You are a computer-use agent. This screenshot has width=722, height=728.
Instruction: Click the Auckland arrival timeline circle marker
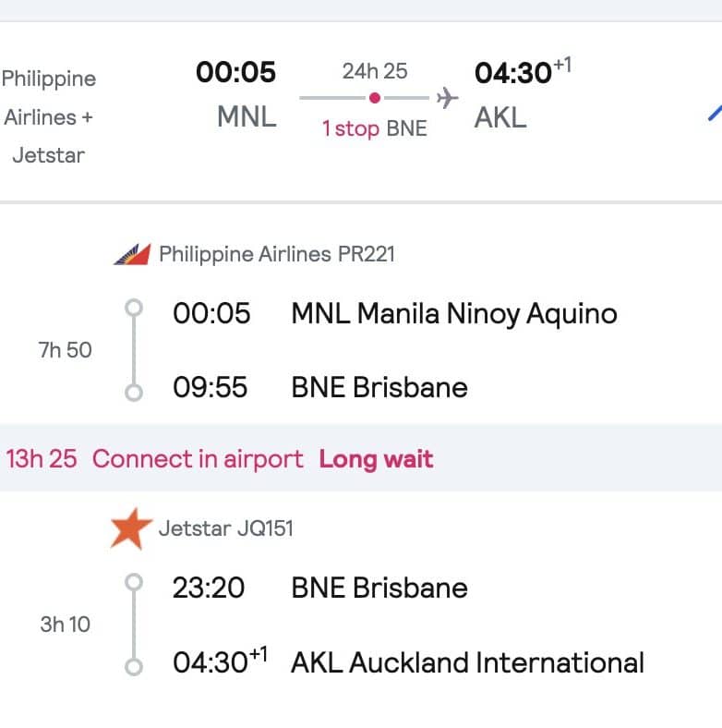point(134,666)
